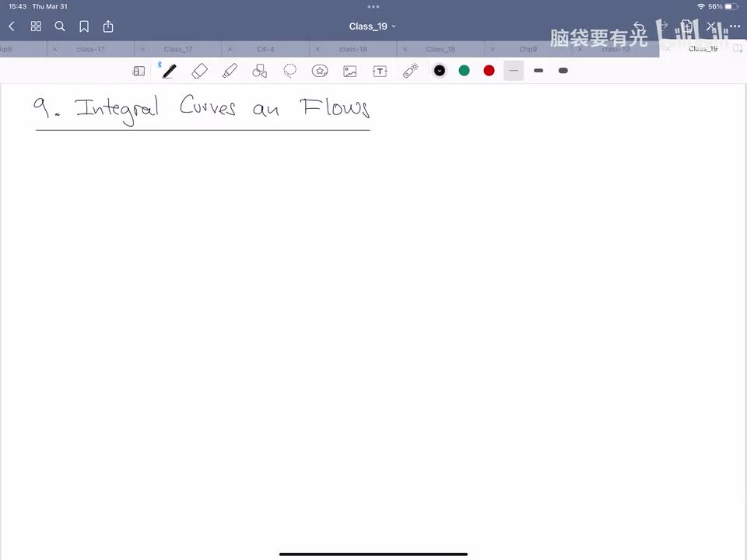This screenshot has height=560, width=747.
Task: Select the active Class_19 tab
Action: (x=703, y=48)
